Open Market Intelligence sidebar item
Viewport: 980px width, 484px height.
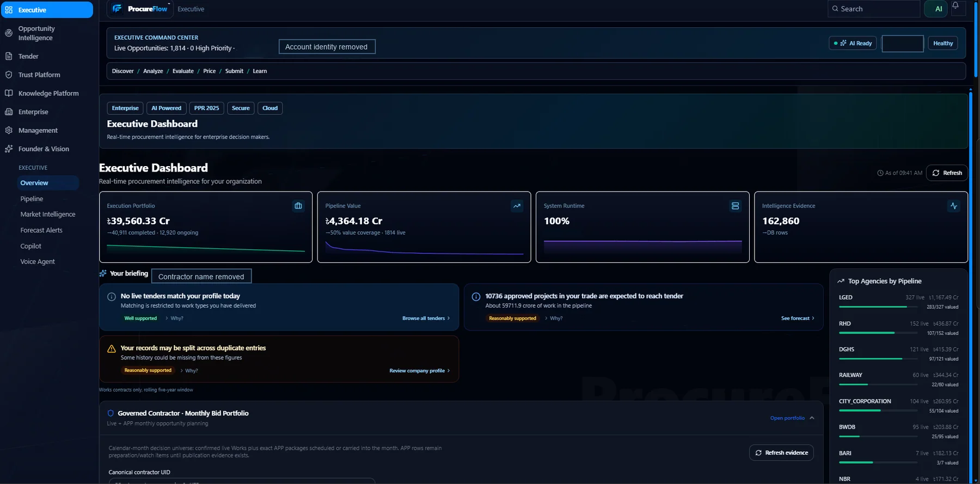48,215
